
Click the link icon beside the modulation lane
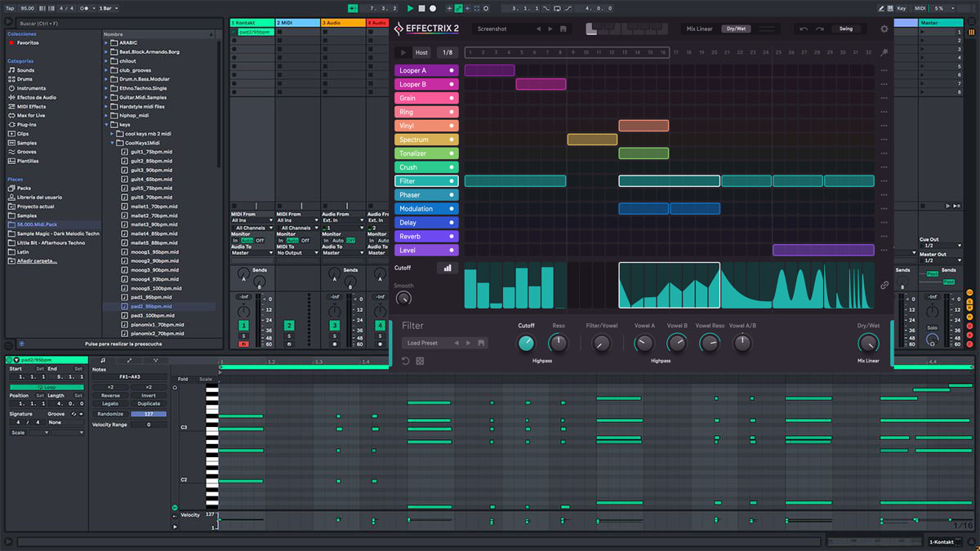tap(884, 286)
